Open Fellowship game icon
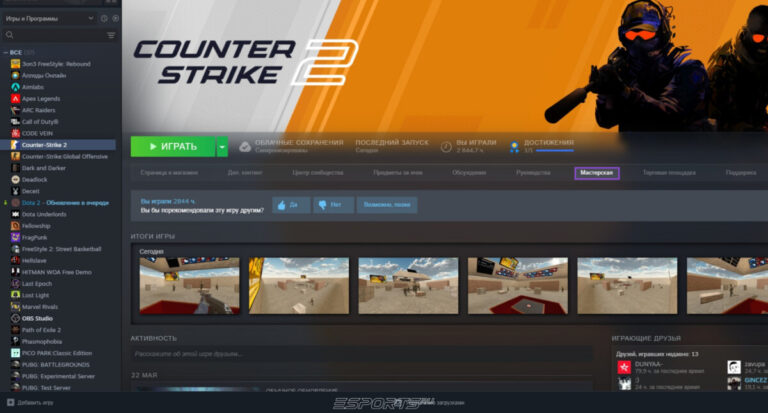The height and width of the screenshot is (413, 768). (15, 226)
